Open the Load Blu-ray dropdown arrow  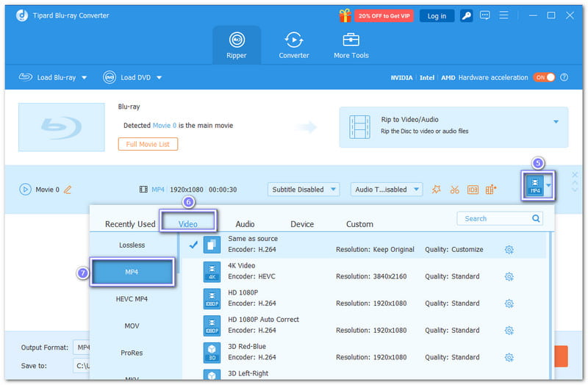pyautogui.click(x=84, y=77)
